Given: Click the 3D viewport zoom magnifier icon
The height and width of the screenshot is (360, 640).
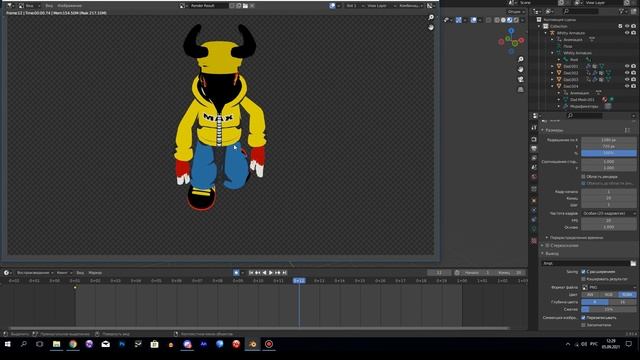Looking at the screenshot, I should click(x=520, y=60).
